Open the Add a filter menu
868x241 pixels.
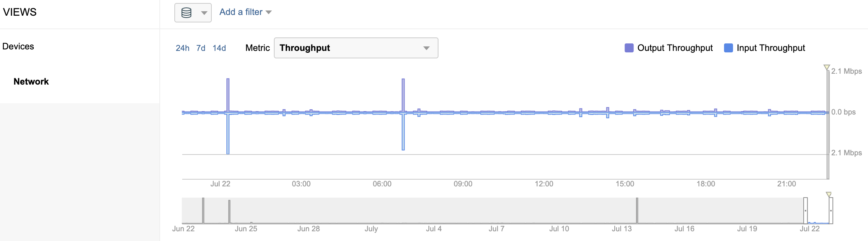point(245,12)
